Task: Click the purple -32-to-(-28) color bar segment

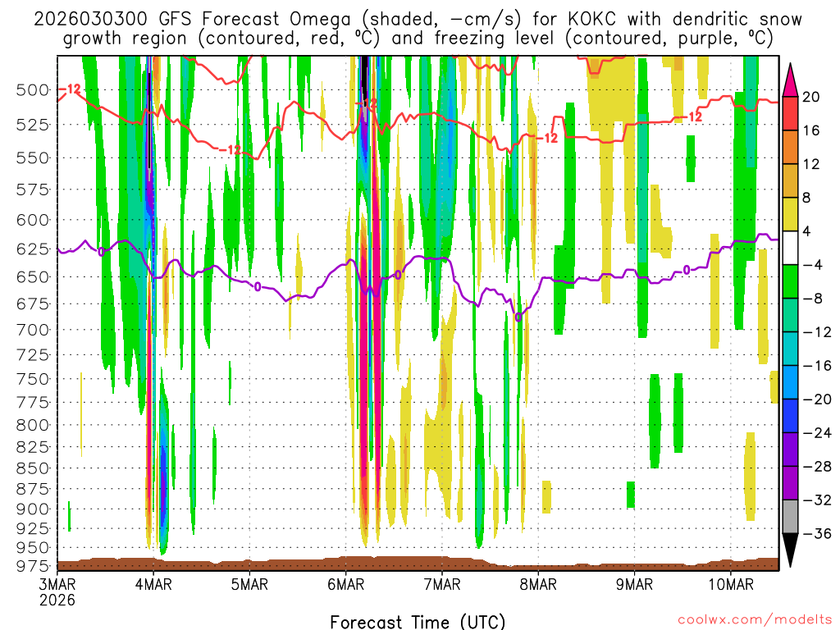Action: pos(790,483)
